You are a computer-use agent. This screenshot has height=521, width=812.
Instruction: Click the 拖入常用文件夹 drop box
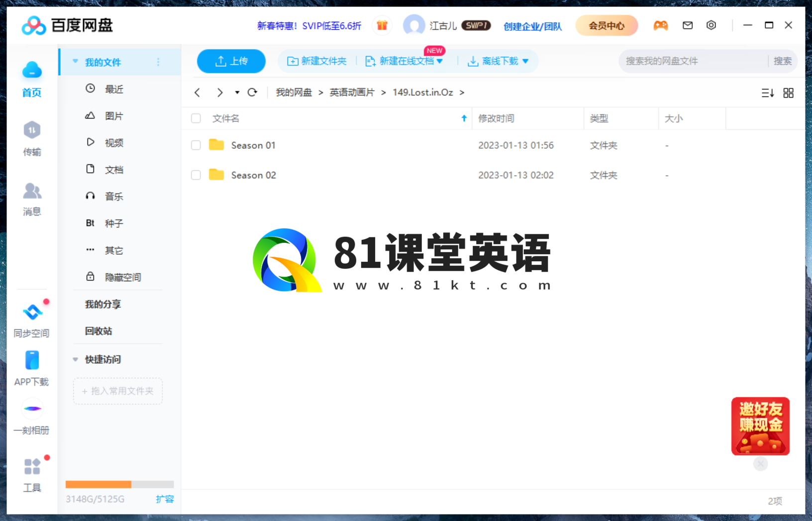click(x=118, y=391)
